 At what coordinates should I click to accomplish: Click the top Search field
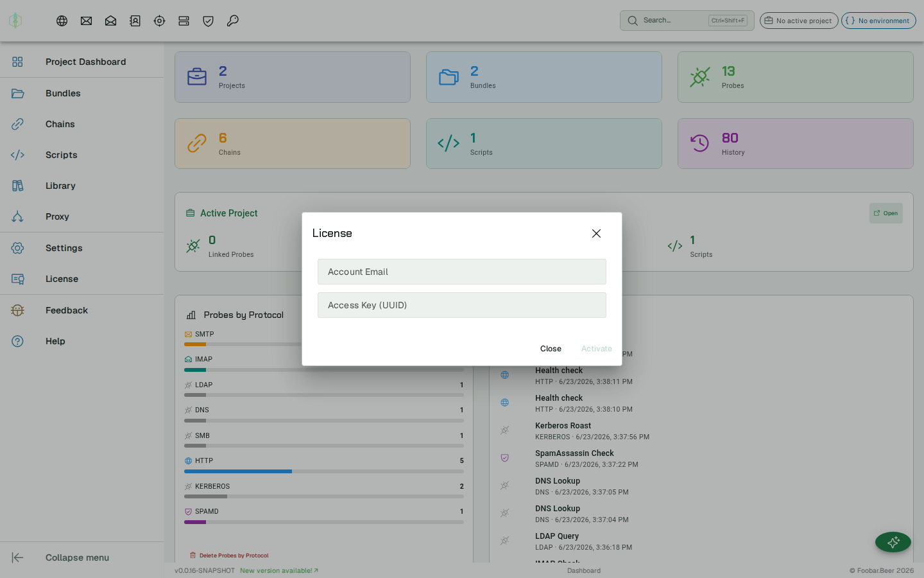(x=687, y=21)
